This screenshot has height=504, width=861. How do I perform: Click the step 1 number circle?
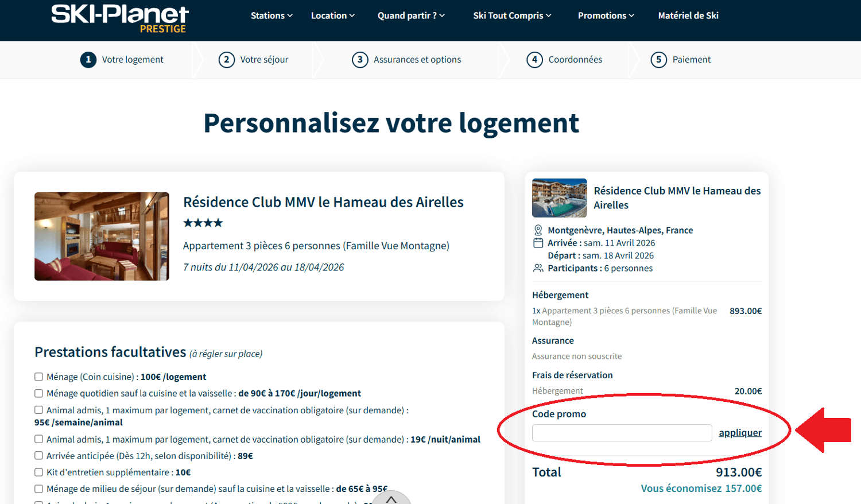pyautogui.click(x=88, y=60)
